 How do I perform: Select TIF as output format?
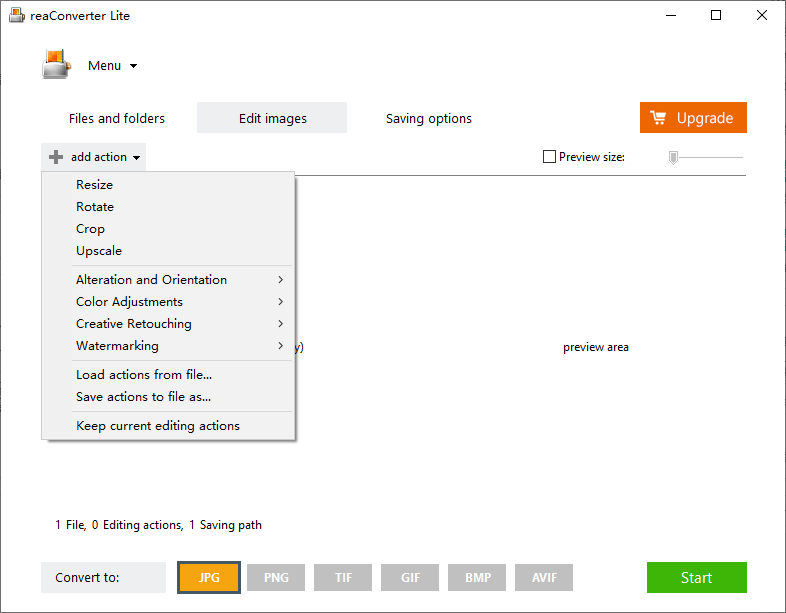pos(343,577)
